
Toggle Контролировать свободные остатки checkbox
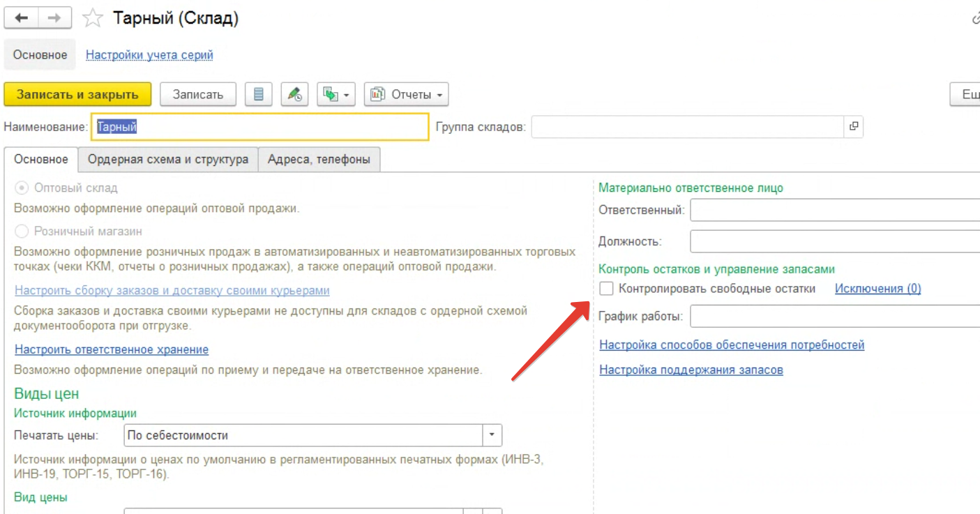[x=606, y=289]
